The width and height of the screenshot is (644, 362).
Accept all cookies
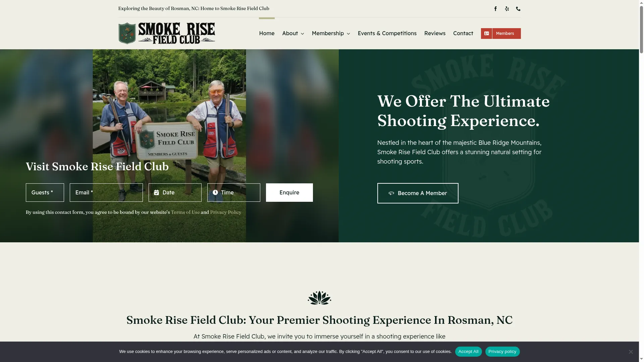pyautogui.click(x=468, y=352)
